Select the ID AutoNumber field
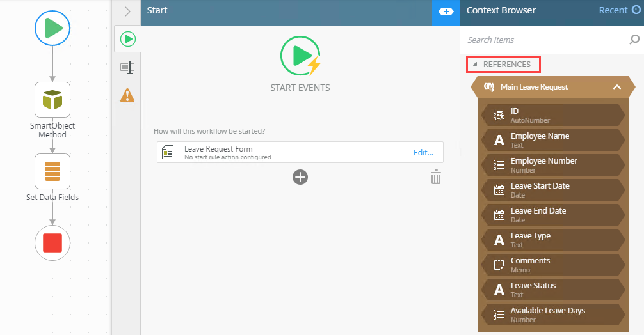Image resolution: width=644 pixels, height=335 pixels. pyautogui.click(x=553, y=115)
